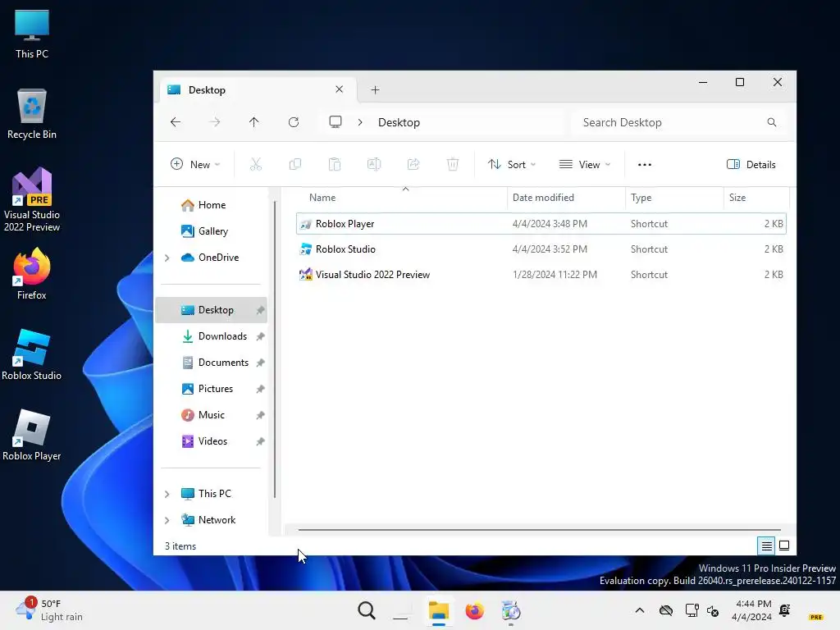Viewport: 840px width, 630px height.
Task: Click the Copy toolbar icon
Action: pos(295,164)
